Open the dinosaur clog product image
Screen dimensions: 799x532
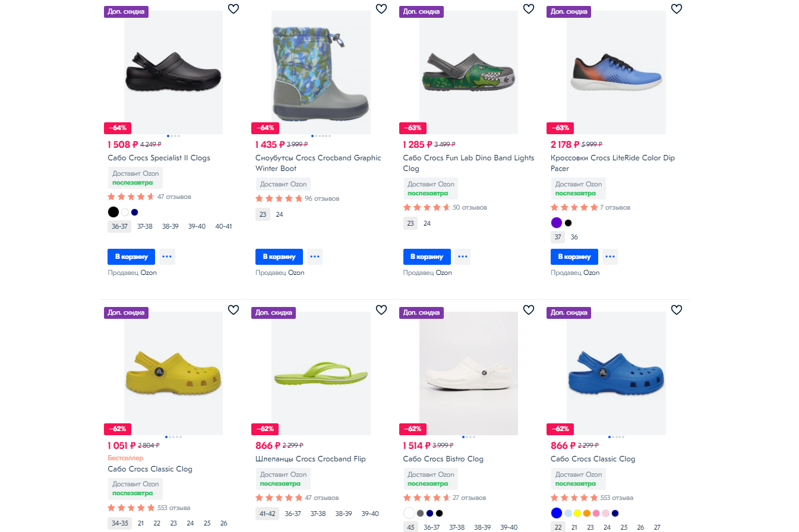click(x=468, y=72)
